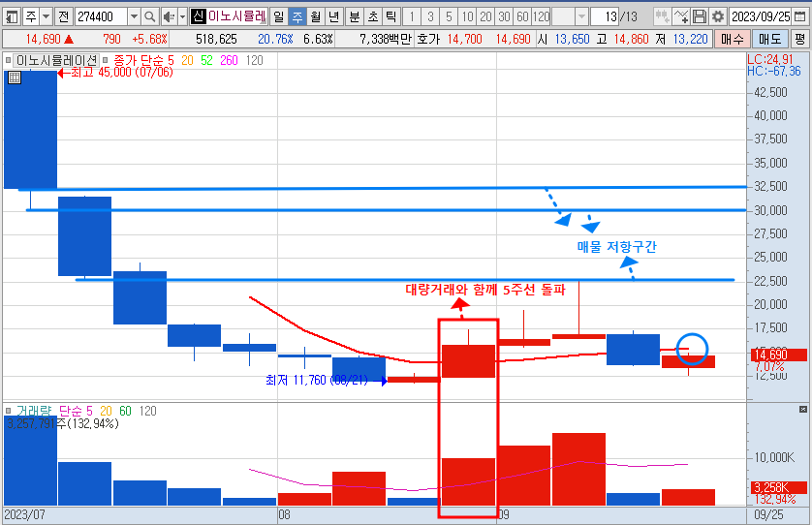
Task: Select the monthly (월) chart period
Action: click(x=315, y=17)
